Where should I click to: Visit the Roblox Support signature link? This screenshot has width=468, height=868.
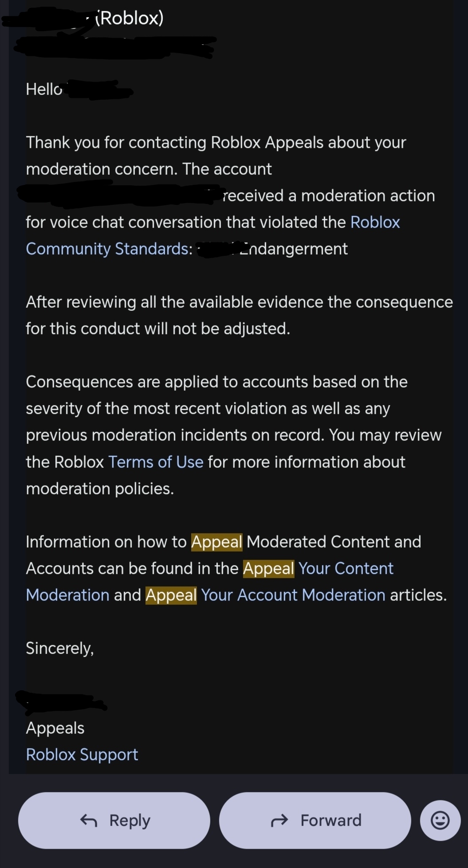[82, 755]
